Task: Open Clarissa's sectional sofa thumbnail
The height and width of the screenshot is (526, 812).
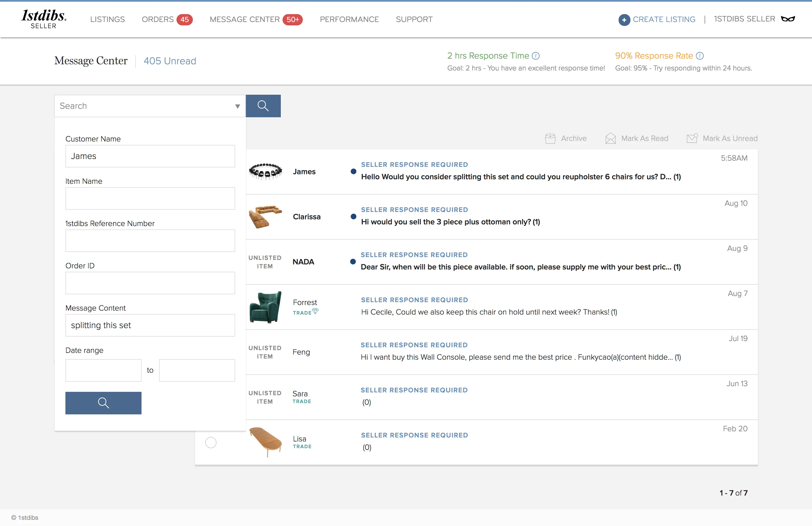Action: pyautogui.click(x=265, y=216)
